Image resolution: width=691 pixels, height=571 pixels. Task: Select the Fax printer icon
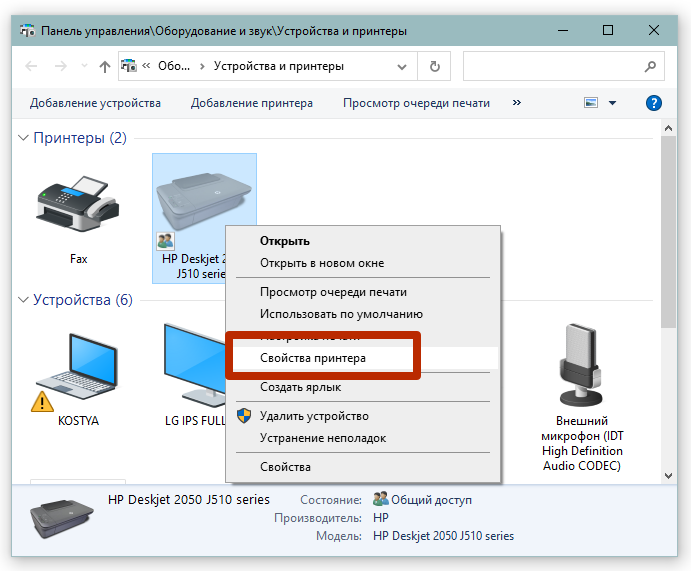coord(78,204)
